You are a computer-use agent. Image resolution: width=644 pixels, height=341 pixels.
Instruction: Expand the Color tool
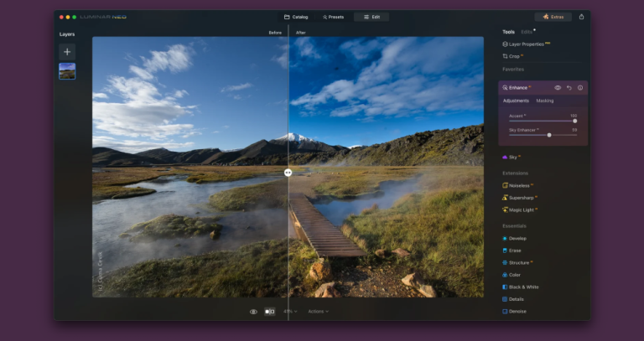(512, 275)
